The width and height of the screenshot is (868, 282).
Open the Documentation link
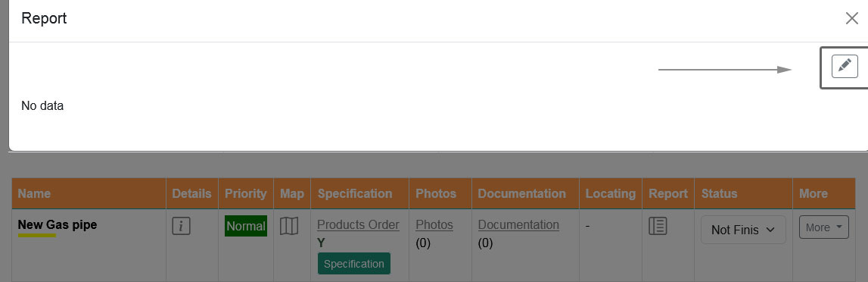(518, 224)
